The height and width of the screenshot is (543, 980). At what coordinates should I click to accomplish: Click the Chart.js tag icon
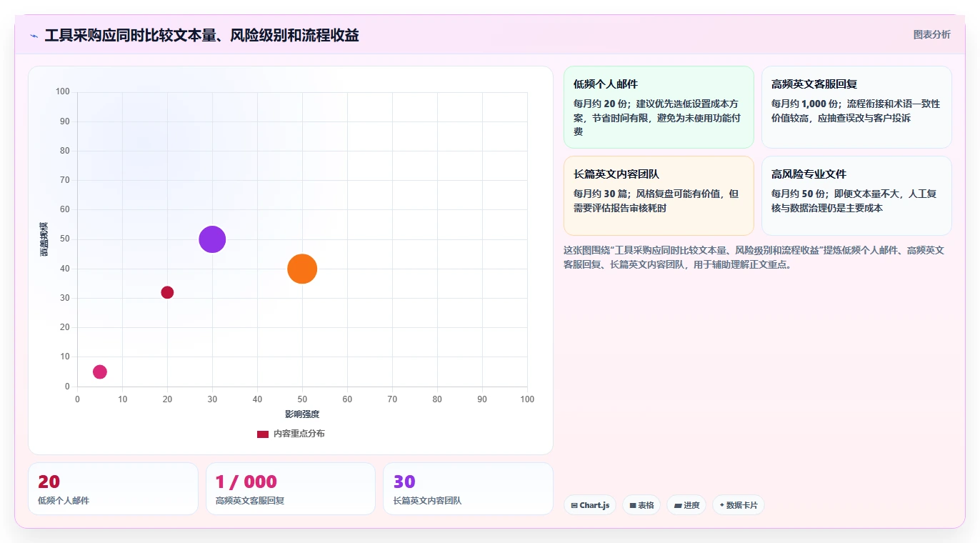(574, 505)
